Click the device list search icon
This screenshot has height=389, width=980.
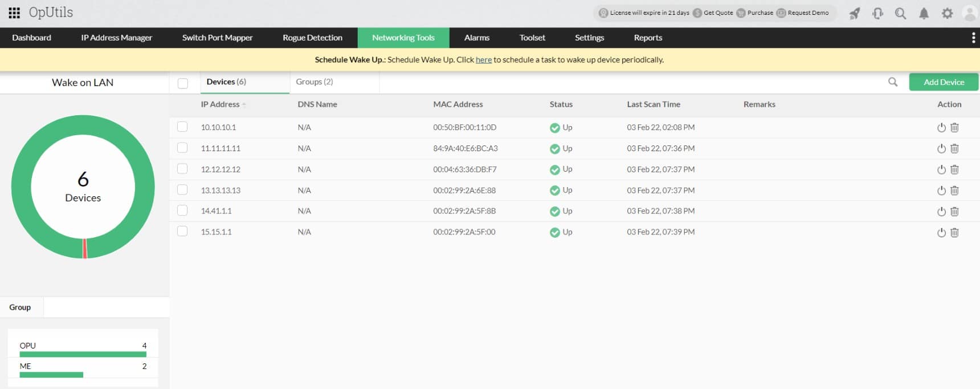[x=893, y=82]
